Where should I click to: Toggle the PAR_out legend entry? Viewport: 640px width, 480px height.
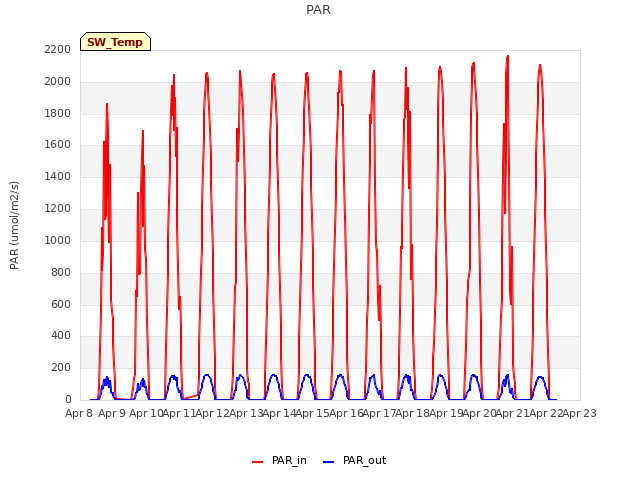pos(354,460)
